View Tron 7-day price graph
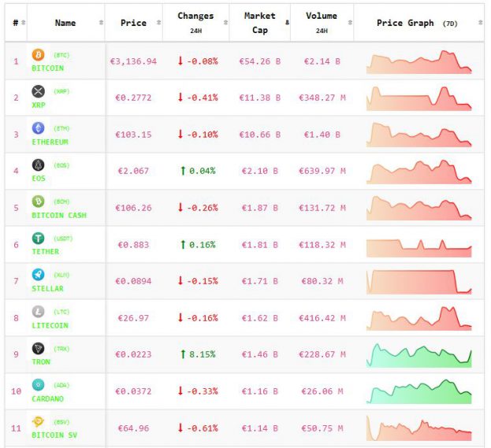Viewport: 491px width, 448px height. (x=418, y=355)
